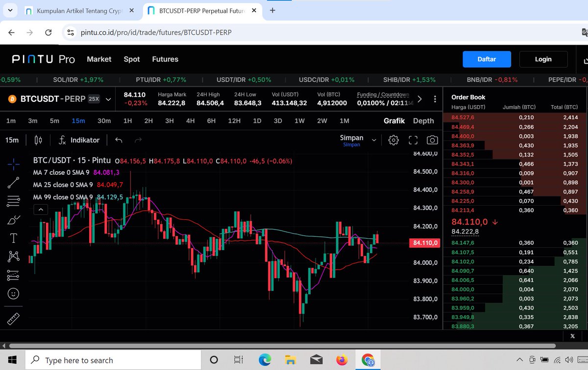Click the Daftar register button

pos(487,59)
